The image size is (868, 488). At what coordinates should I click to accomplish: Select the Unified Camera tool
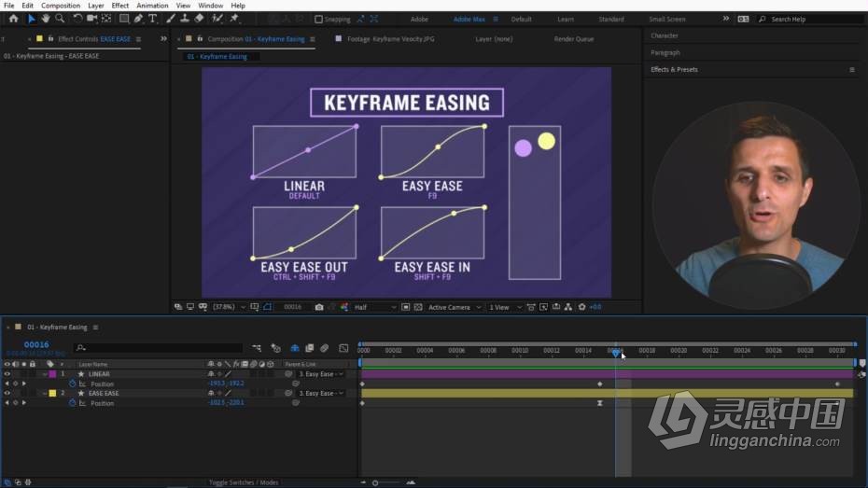91,19
